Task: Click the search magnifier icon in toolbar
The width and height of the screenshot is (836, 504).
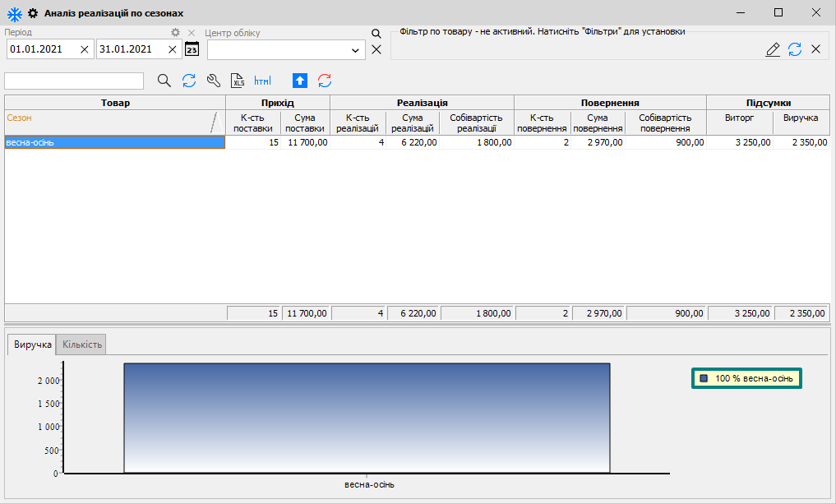Action: pyautogui.click(x=164, y=81)
